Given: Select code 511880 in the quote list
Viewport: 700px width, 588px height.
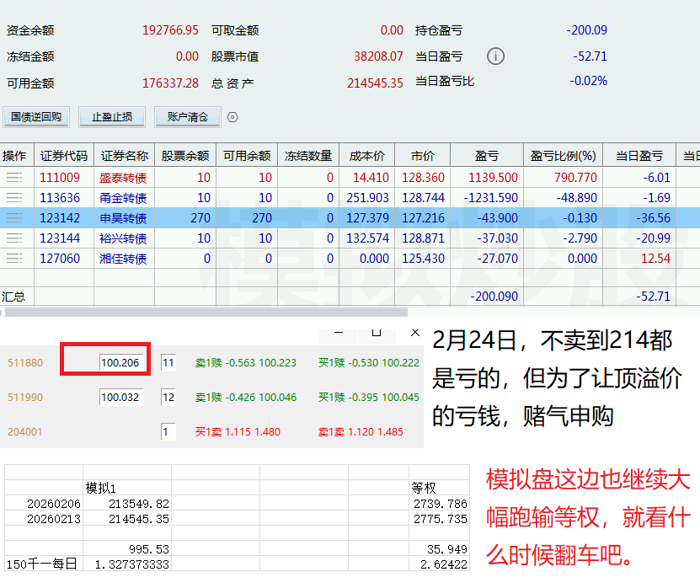Looking at the screenshot, I should point(24,363).
